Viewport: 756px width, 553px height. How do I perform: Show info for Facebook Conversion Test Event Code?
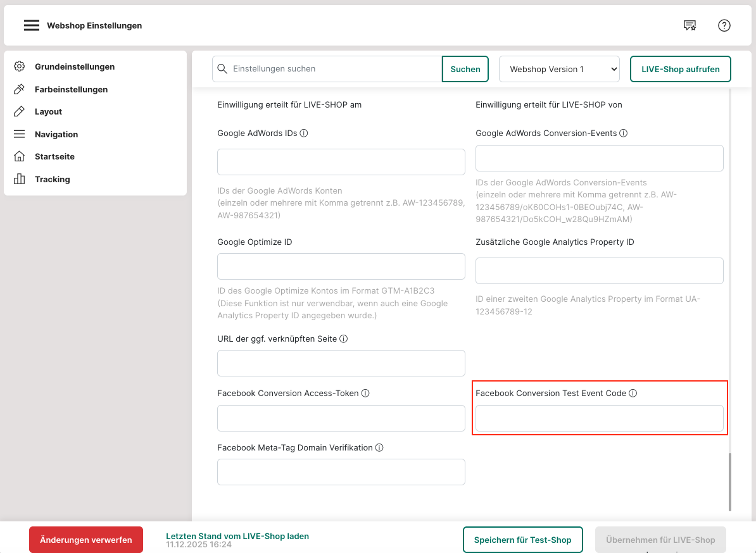[x=633, y=394]
